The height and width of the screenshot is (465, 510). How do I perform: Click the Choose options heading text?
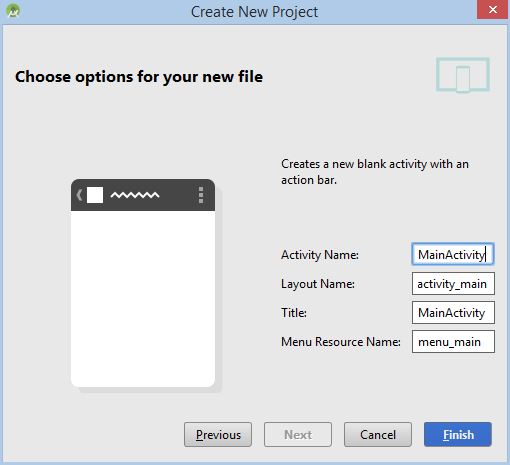pos(139,77)
